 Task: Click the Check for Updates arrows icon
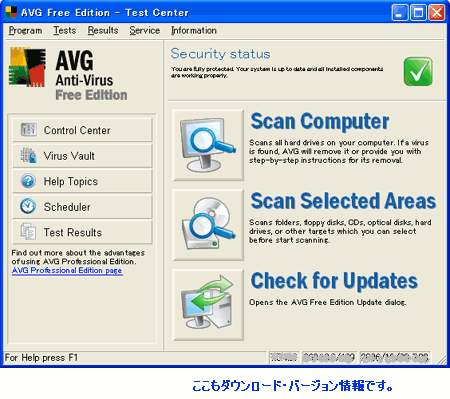(208, 305)
